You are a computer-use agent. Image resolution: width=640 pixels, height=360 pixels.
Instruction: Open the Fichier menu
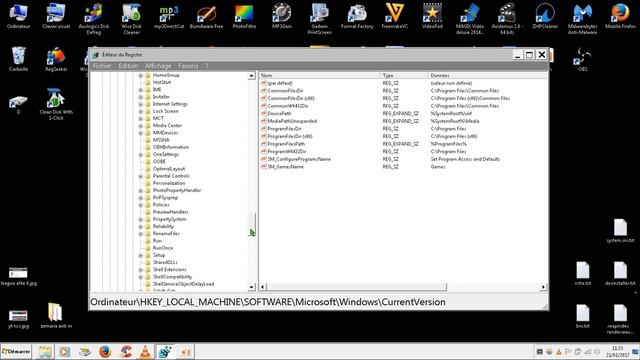coord(102,66)
